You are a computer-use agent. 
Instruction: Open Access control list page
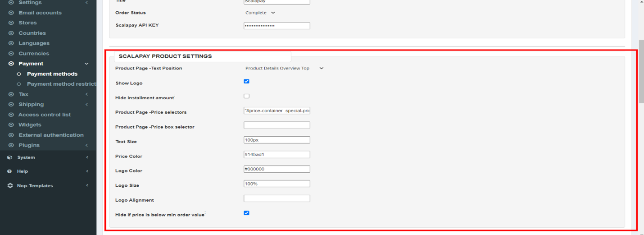pos(45,115)
